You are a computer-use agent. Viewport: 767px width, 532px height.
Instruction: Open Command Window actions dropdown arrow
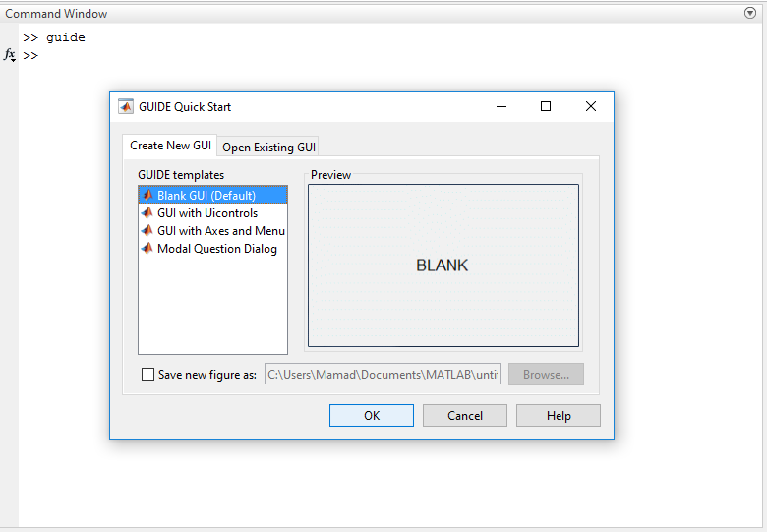pyautogui.click(x=750, y=13)
